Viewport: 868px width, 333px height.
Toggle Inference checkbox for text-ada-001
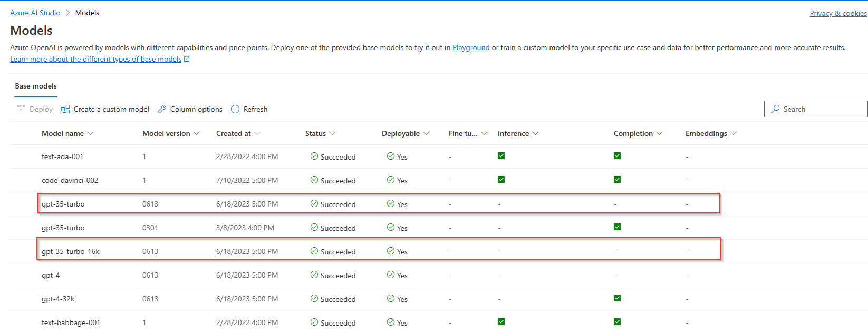coord(501,156)
